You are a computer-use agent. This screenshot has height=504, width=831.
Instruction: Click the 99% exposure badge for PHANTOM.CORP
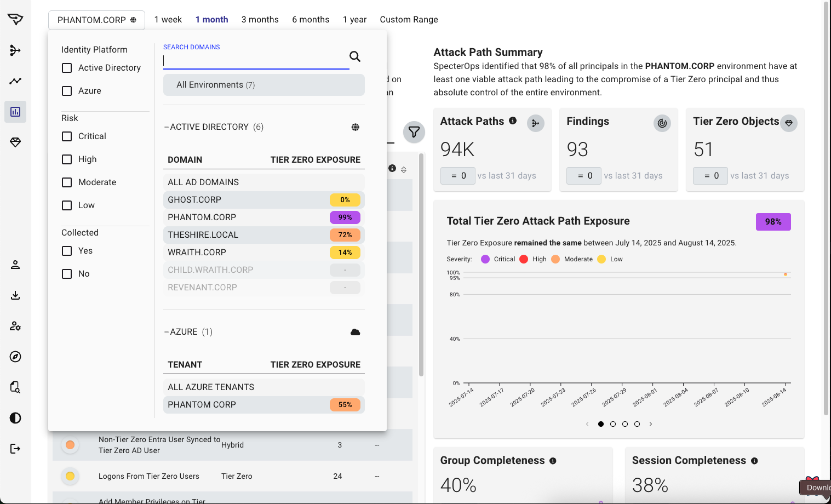point(345,217)
